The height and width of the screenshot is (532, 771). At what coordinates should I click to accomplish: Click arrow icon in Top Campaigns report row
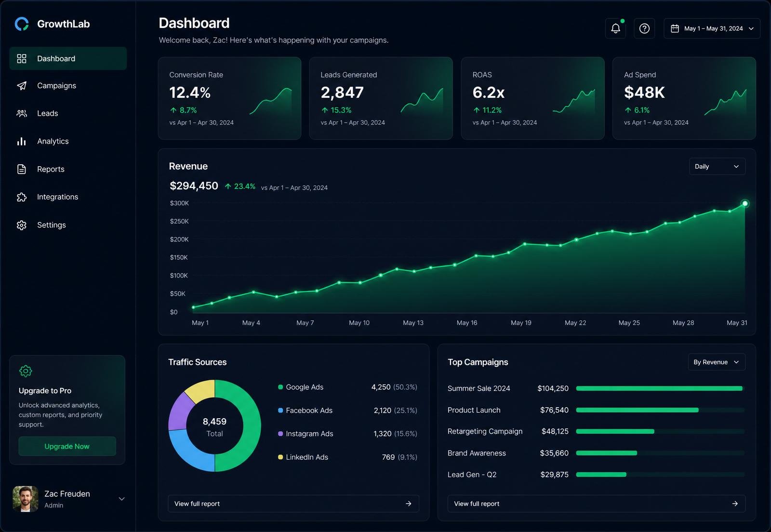pyautogui.click(x=735, y=504)
